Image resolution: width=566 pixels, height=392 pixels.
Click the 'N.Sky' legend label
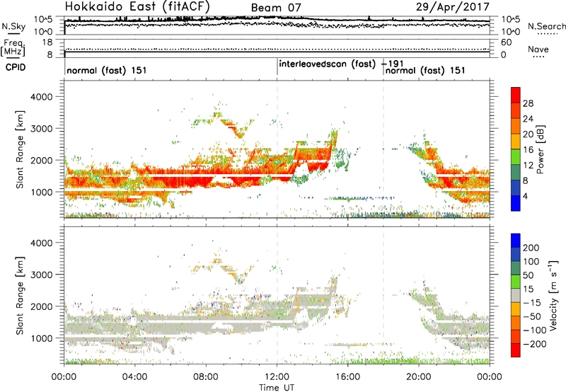click(13, 26)
